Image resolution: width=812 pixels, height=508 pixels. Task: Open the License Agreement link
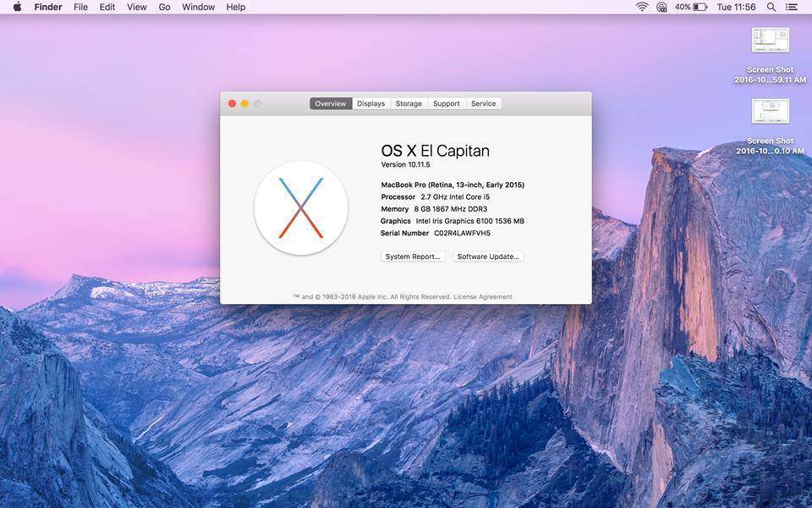coord(483,297)
